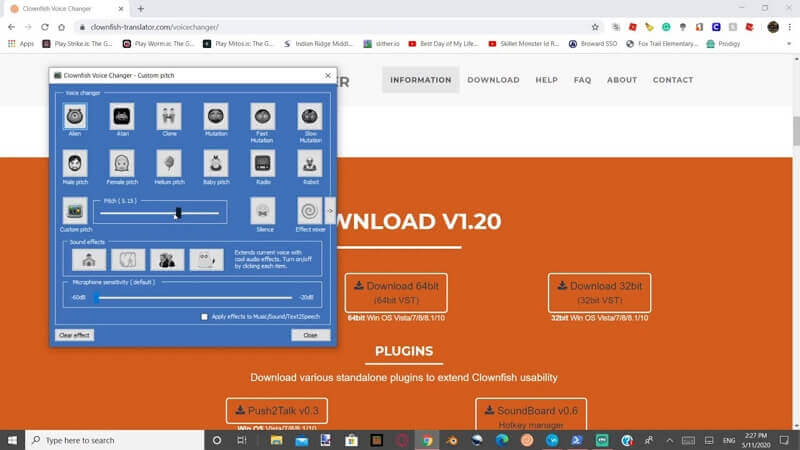
Task: Click the taskbar search box
Action: coord(115,440)
